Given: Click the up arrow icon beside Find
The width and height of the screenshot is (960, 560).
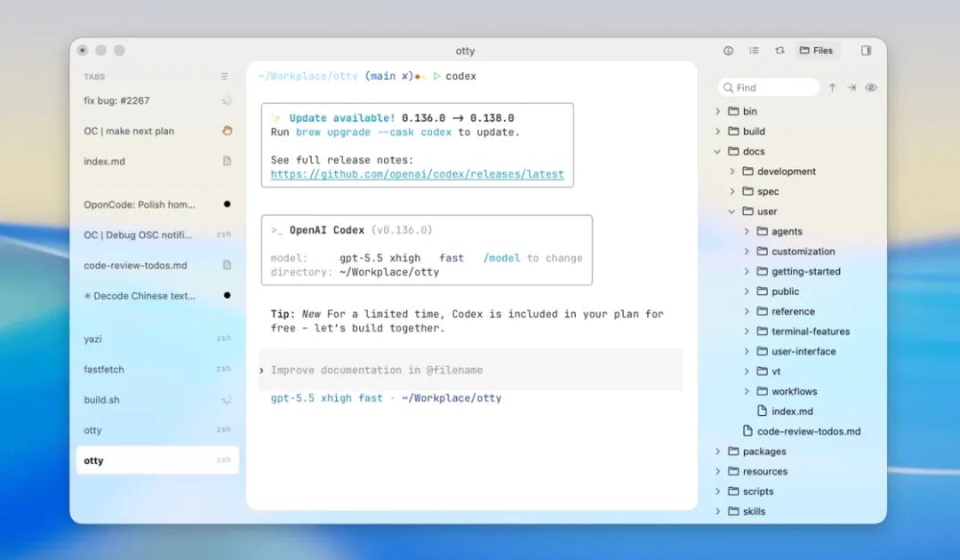Looking at the screenshot, I should [832, 87].
